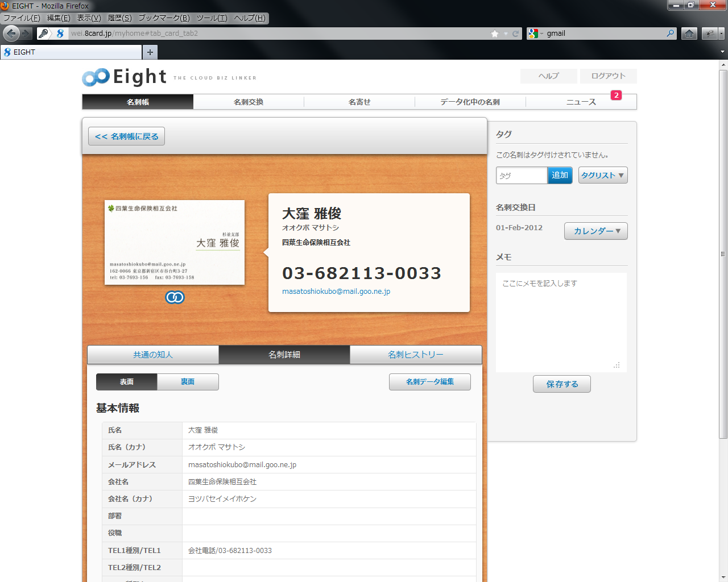
Task: Open the 履歴(S) menu
Action: [119, 18]
